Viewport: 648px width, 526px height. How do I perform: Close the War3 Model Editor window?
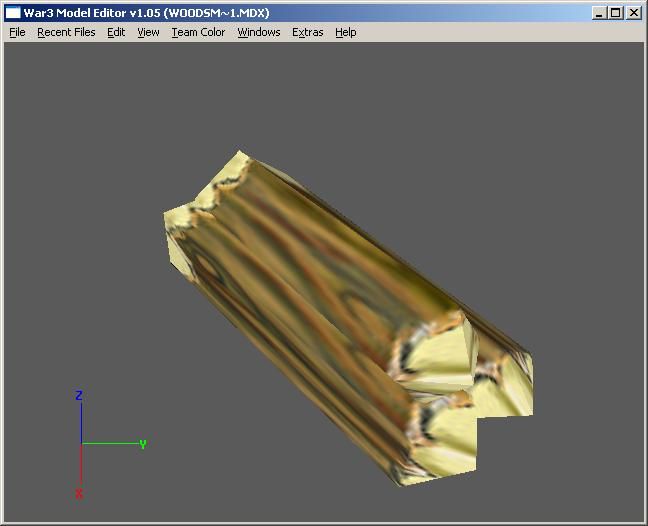(634, 13)
